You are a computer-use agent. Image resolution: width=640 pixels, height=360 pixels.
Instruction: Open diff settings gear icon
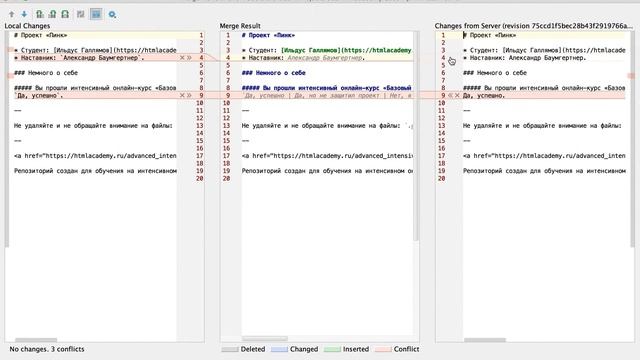click(112, 15)
